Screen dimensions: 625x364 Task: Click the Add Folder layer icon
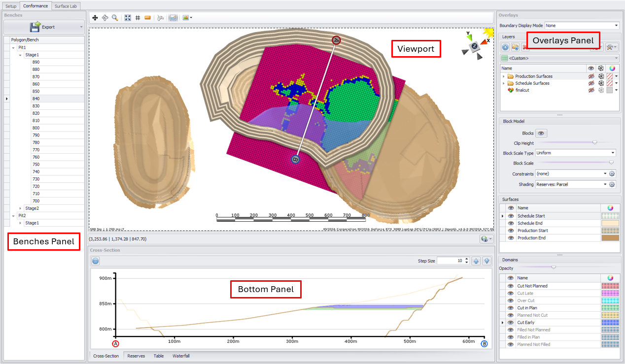pyautogui.click(x=515, y=47)
